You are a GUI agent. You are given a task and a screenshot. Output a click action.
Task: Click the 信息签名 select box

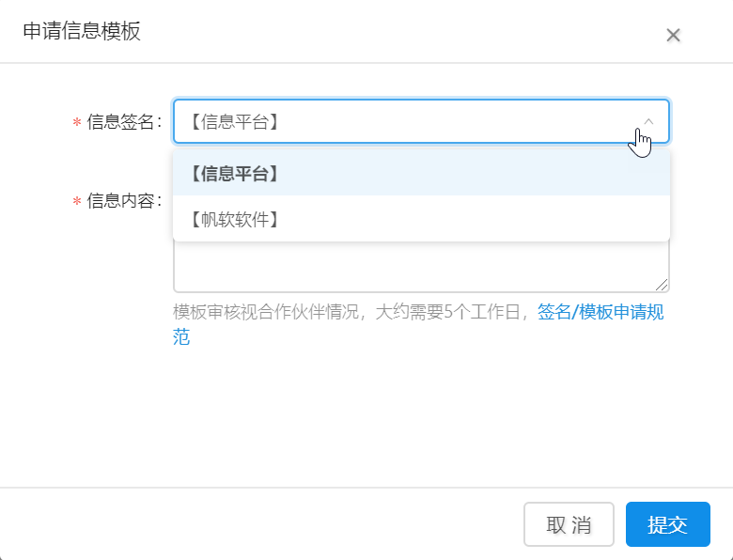[x=404, y=121]
